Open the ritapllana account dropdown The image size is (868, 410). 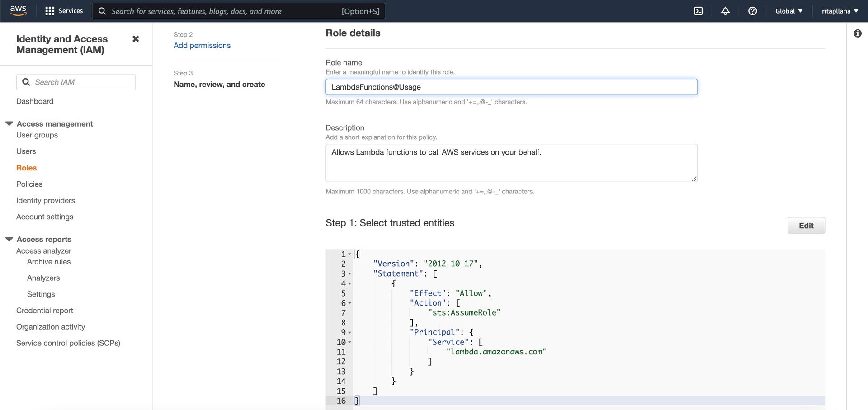click(x=840, y=11)
